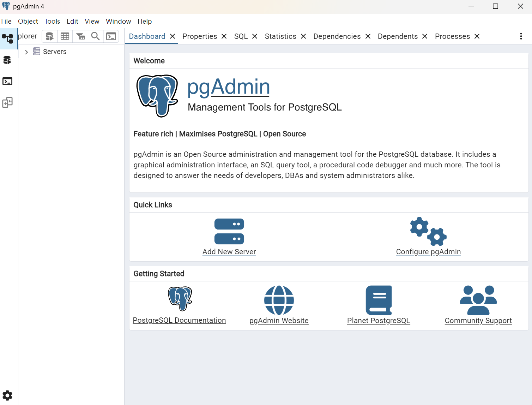This screenshot has width=532, height=405.
Task: Click the pgAdmin Website globe icon
Action: coord(279,300)
